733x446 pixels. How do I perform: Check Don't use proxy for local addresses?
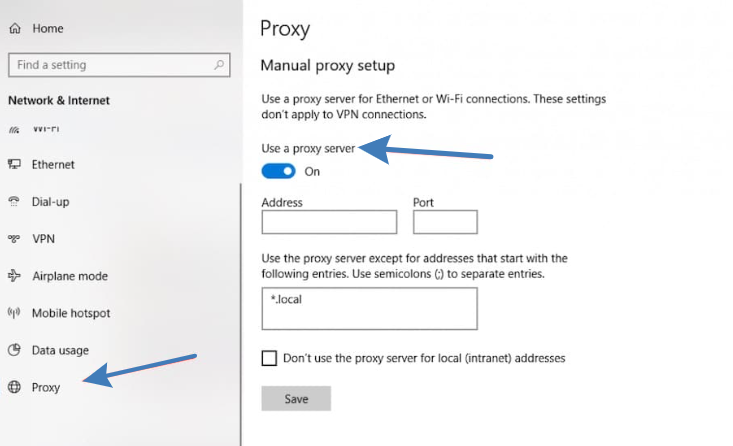(x=269, y=358)
